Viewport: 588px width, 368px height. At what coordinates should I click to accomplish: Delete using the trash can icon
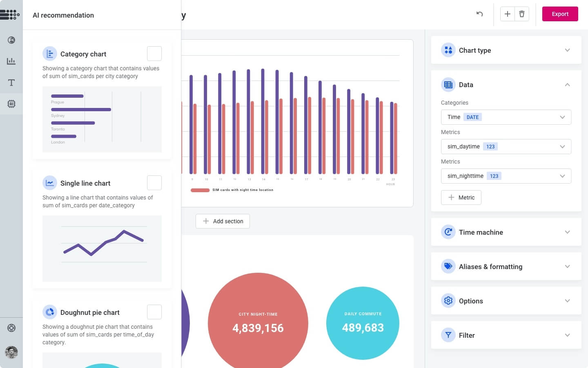pos(522,14)
